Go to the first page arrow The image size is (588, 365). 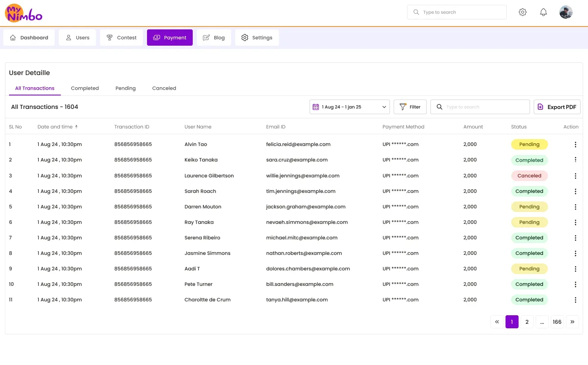497,322
